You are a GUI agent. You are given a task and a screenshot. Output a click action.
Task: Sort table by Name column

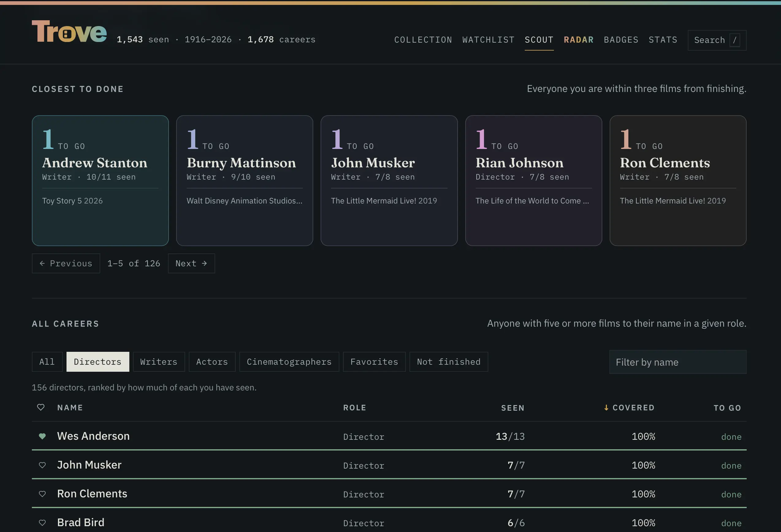(70, 408)
